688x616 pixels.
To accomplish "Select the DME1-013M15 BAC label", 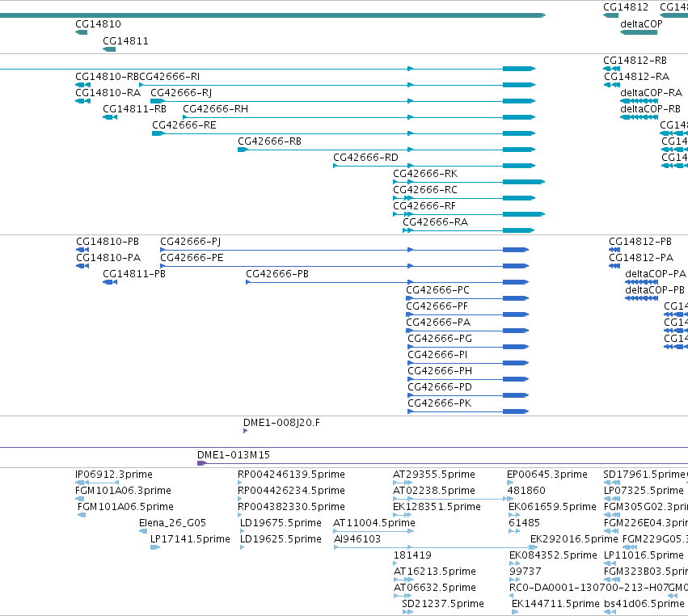I will point(234,455).
